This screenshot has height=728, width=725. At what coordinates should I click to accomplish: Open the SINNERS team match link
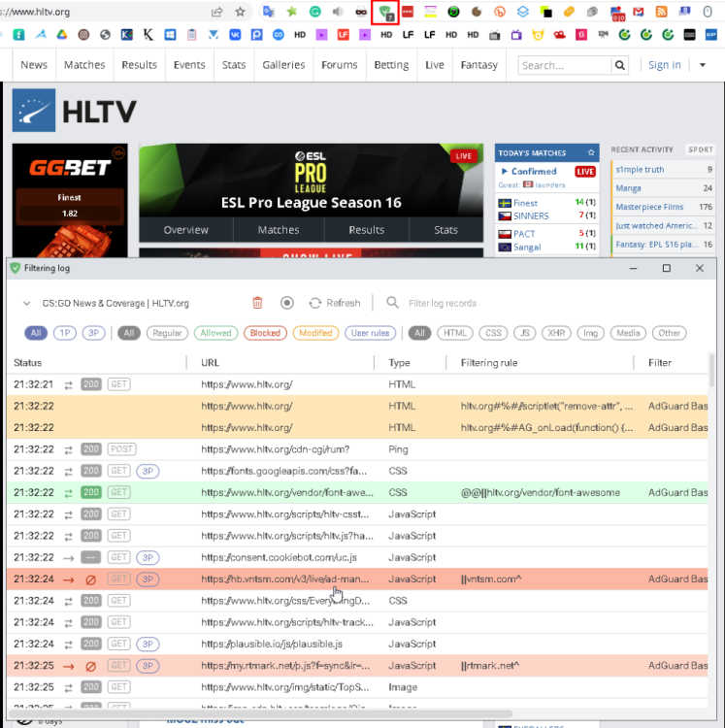tap(531, 215)
